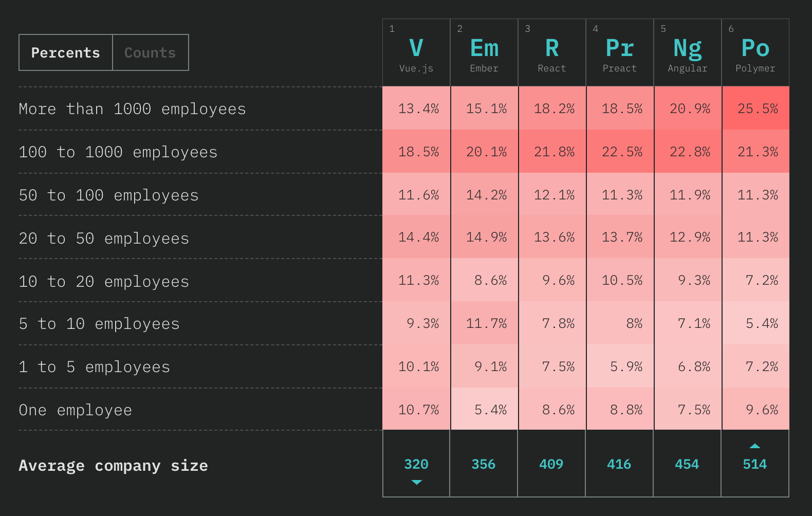This screenshot has height=516, width=812.
Task: Click the '100 to 1000 employees' row label
Action: (x=118, y=152)
